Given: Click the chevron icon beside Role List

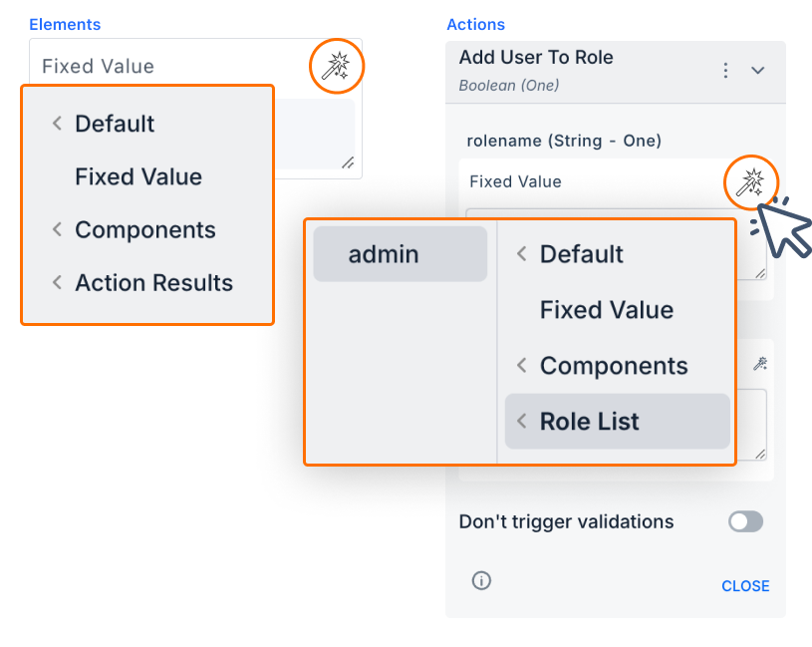Looking at the screenshot, I should (x=521, y=422).
